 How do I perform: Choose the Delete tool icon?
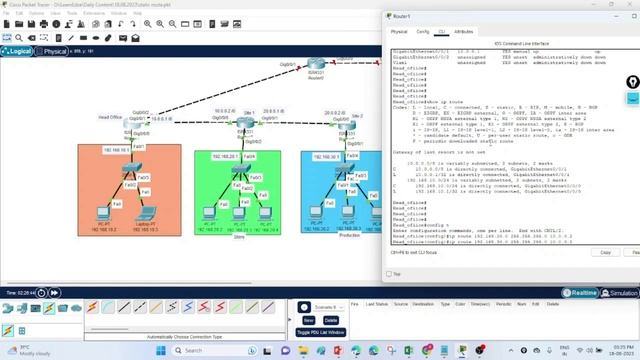31,38
